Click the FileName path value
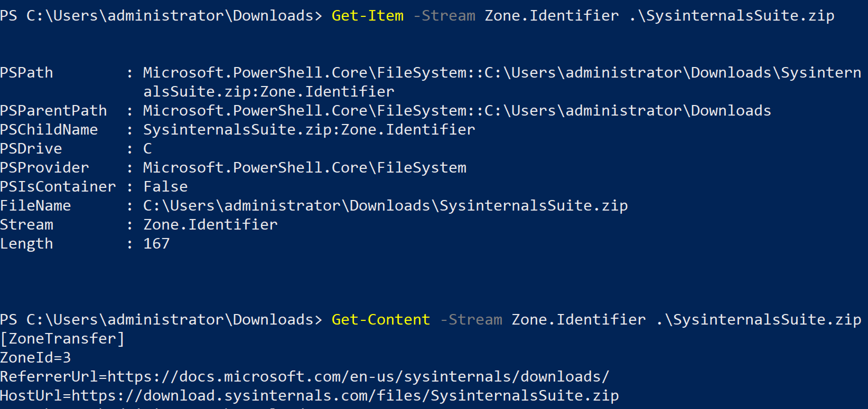The height and width of the screenshot is (409, 868). (x=385, y=206)
